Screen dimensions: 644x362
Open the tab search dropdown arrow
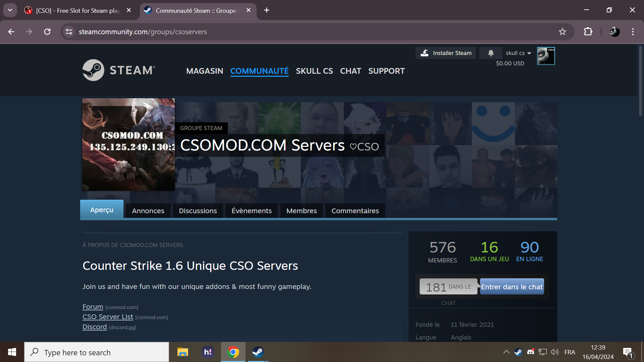(x=10, y=10)
